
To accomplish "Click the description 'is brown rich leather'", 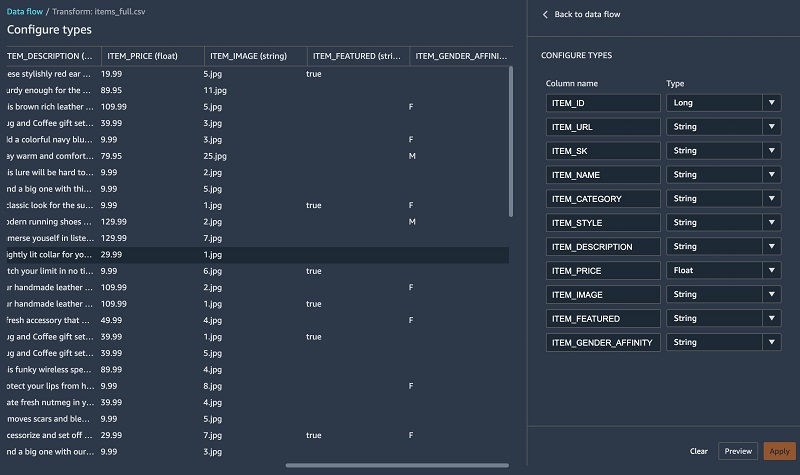I will click(50, 107).
